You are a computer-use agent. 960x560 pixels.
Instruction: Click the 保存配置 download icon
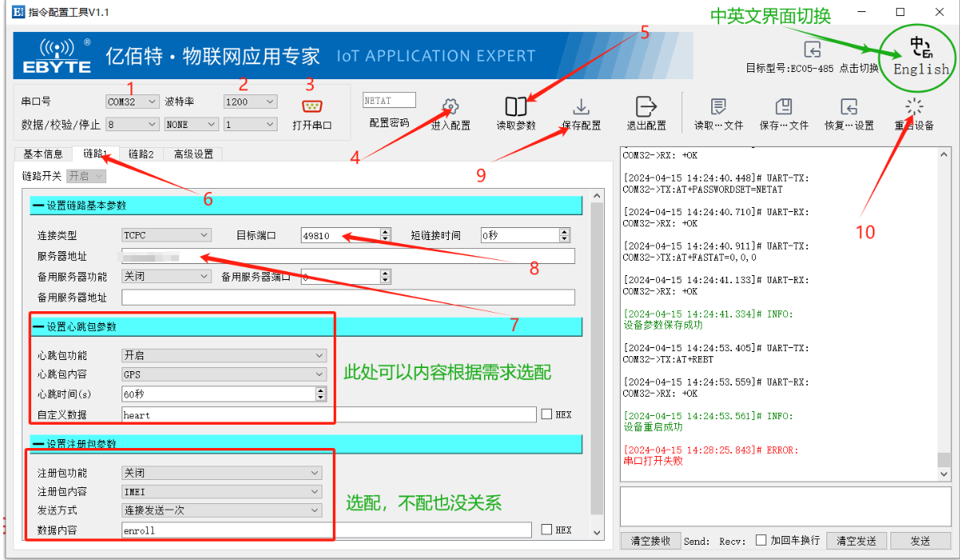click(x=582, y=106)
